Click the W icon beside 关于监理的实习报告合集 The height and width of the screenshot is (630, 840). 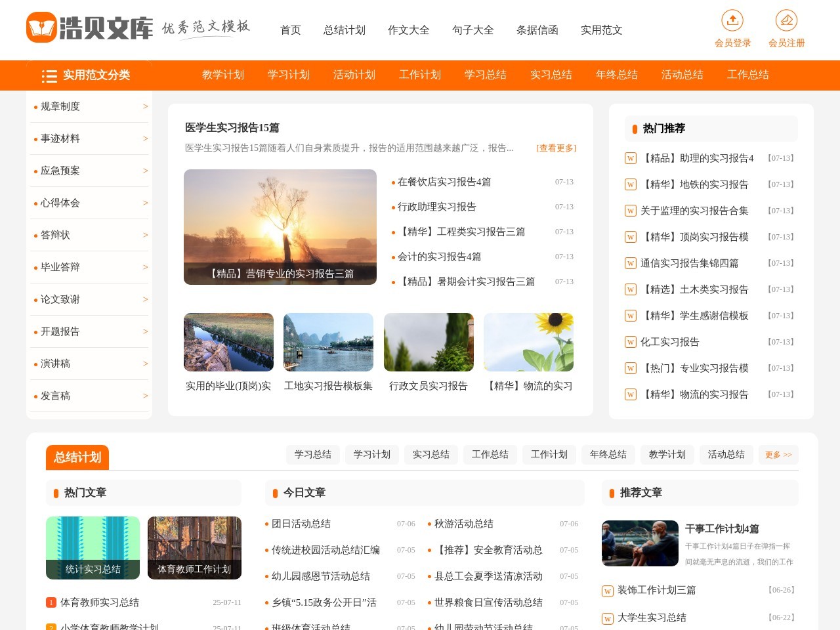tap(630, 211)
